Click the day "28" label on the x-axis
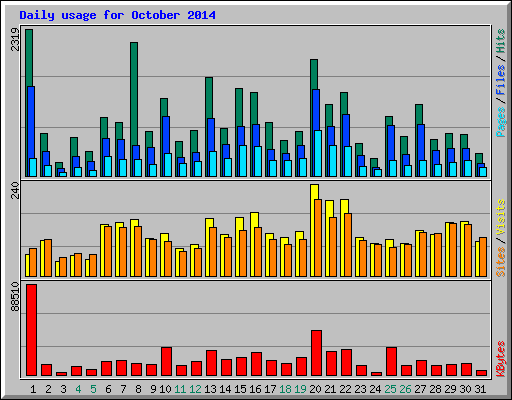Image resolution: width=512 pixels, height=400 pixels. click(435, 389)
